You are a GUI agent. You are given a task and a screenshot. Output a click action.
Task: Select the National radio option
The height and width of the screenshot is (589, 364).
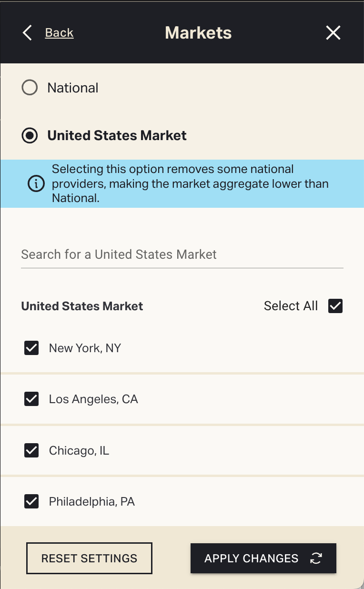tap(30, 88)
